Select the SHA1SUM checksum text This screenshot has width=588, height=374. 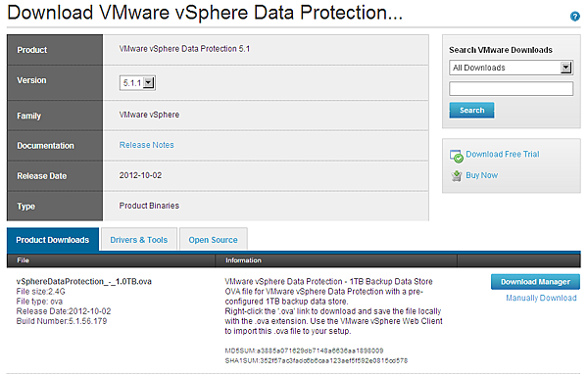tap(317, 361)
